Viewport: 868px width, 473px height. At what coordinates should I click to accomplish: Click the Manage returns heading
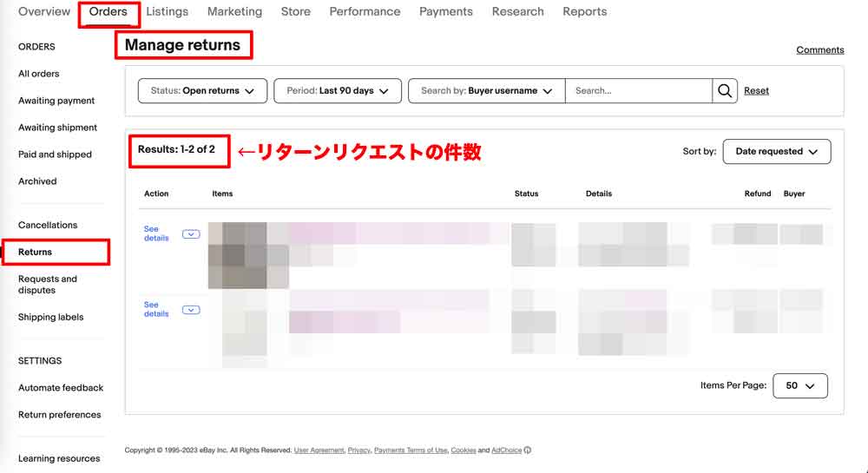182,45
